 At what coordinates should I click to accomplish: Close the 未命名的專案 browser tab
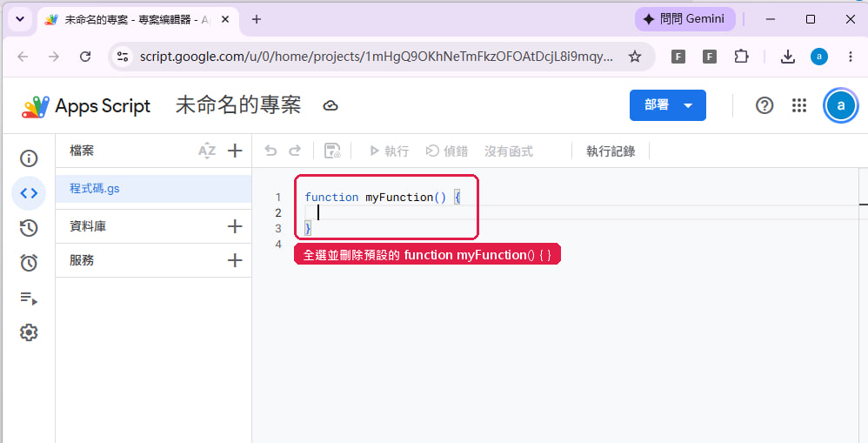tap(225, 19)
